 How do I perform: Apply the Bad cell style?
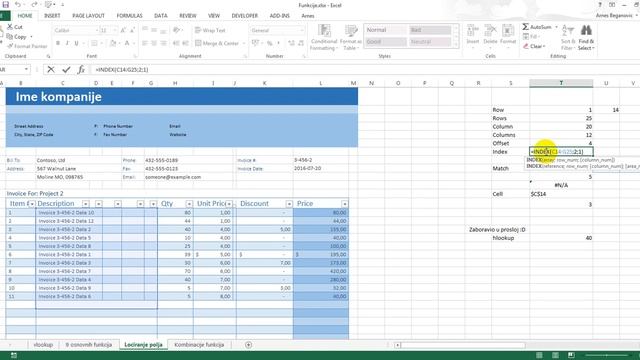coord(430,30)
